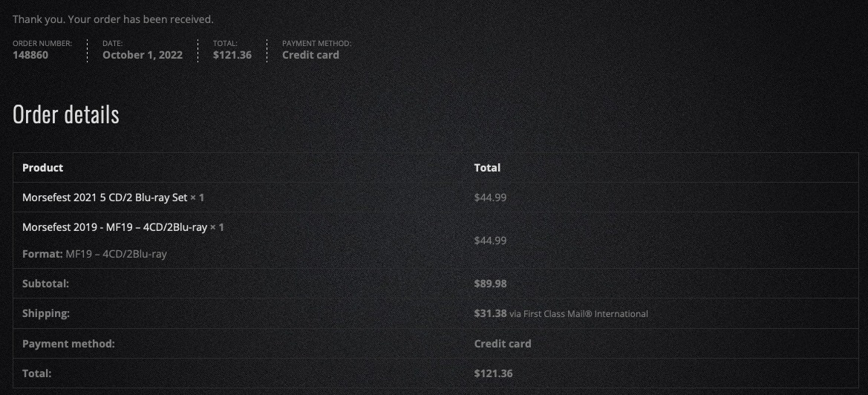Open the Morsefest 2019 - MF19 product link
The image size is (868, 395).
click(114, 227)
